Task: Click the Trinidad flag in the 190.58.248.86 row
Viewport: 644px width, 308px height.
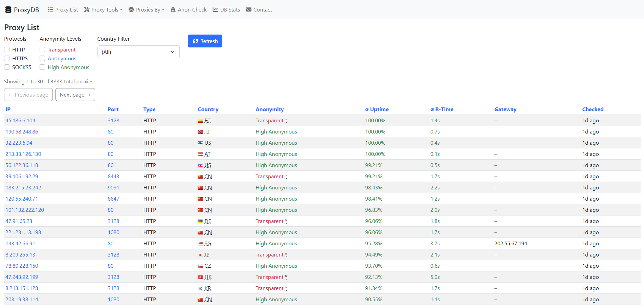Action: 200,132
